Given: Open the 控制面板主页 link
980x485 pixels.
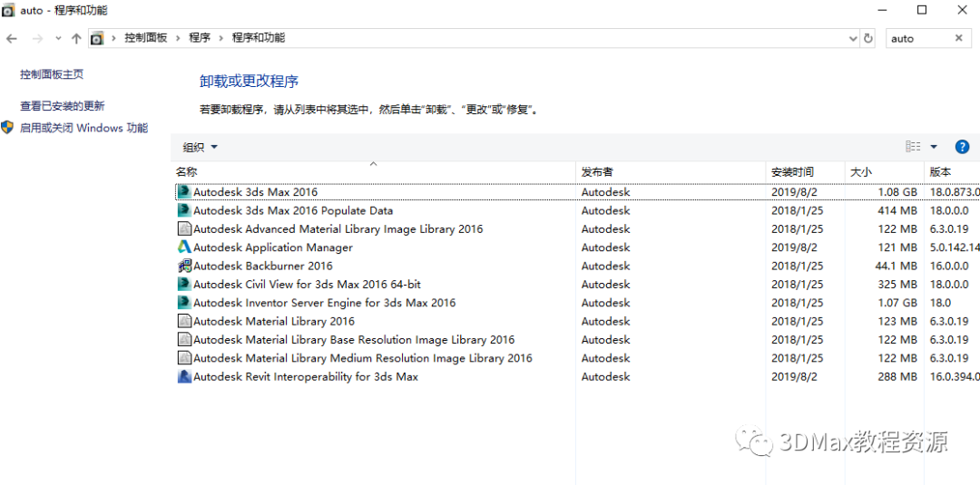Looking at the screenshot, I should click(x=52, y=74).
